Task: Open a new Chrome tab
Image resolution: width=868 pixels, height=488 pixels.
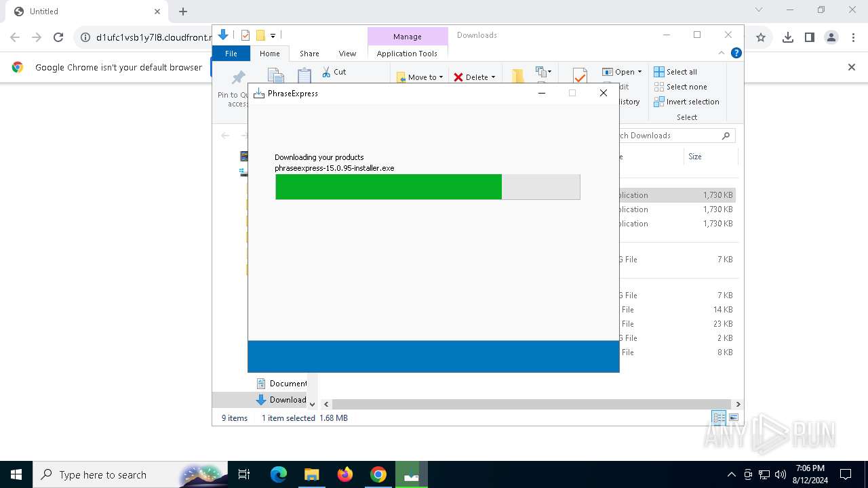Action: tap(183, 12)
